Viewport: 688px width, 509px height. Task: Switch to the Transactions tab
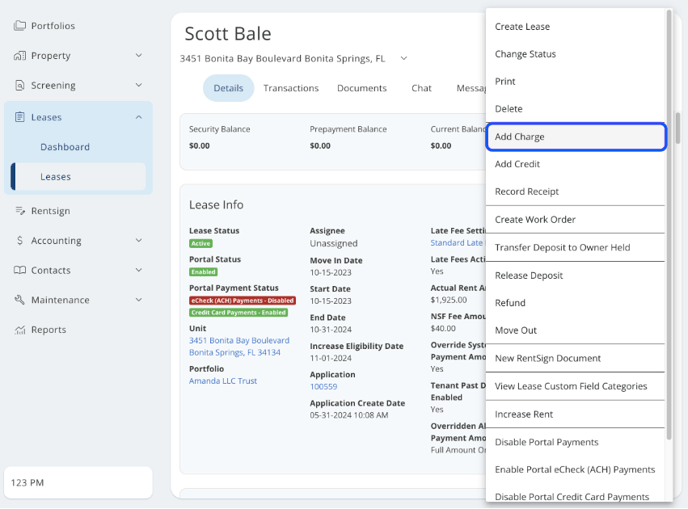(x=291, y=88)
